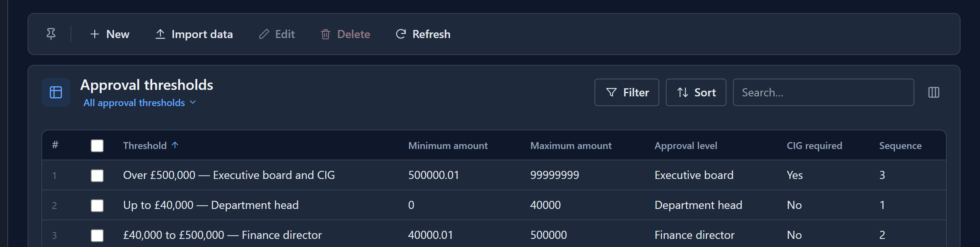Sort by the Threshold column header
The height and width of the screenshot is (247, 980).
tap(145, 145)
